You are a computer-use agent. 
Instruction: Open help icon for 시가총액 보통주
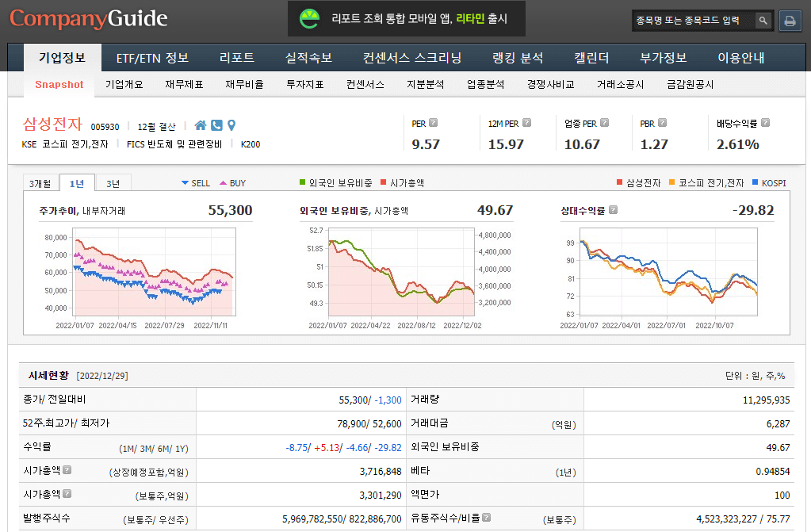pos(67,493)
